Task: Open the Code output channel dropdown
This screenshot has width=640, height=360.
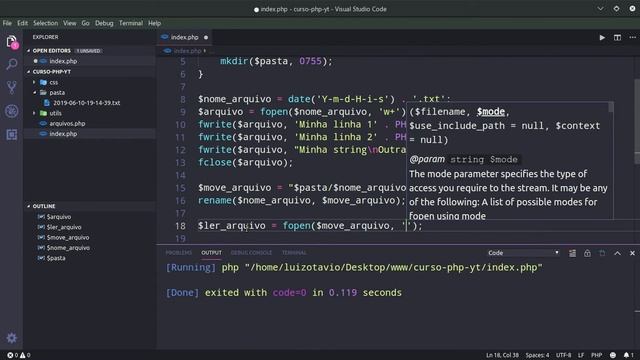Action: tap(523, 253)
